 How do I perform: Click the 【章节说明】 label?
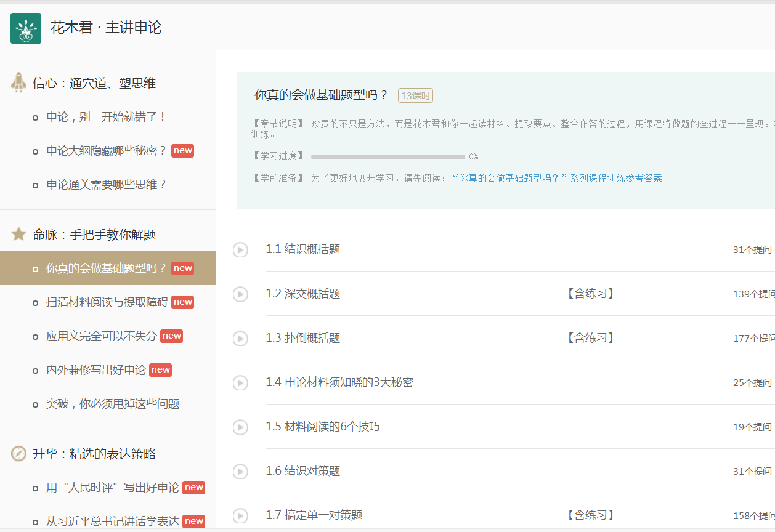coord(278,124)
